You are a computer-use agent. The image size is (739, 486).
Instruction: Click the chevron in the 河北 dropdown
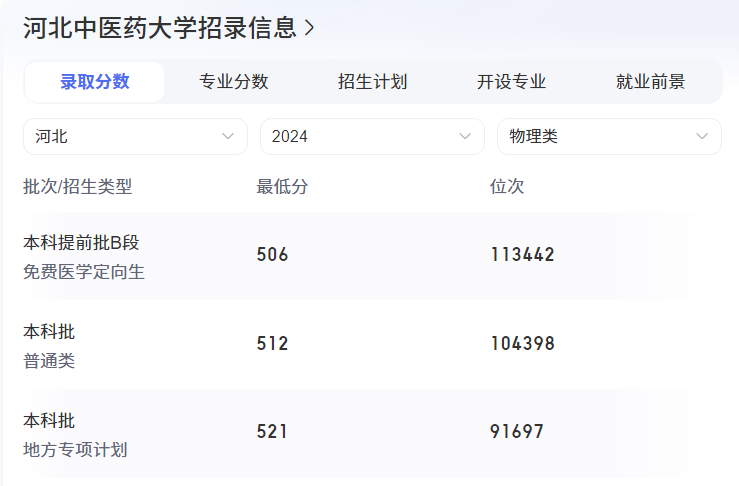(x=228, y=136)
